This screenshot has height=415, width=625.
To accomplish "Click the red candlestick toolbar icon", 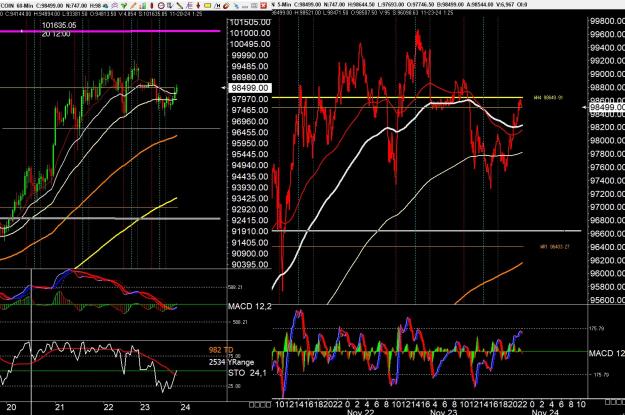I will point(152,6).
